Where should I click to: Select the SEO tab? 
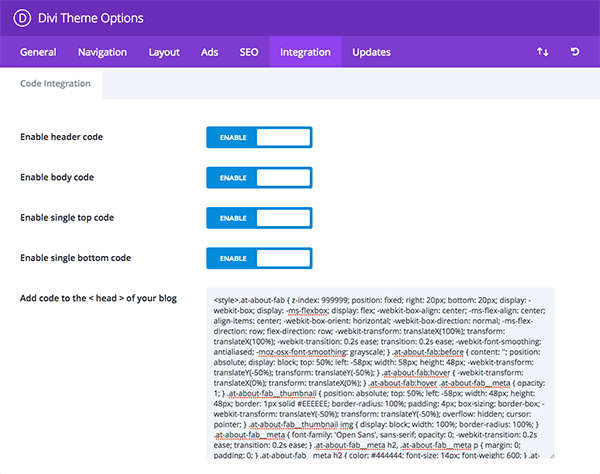(x=249, y=52)
